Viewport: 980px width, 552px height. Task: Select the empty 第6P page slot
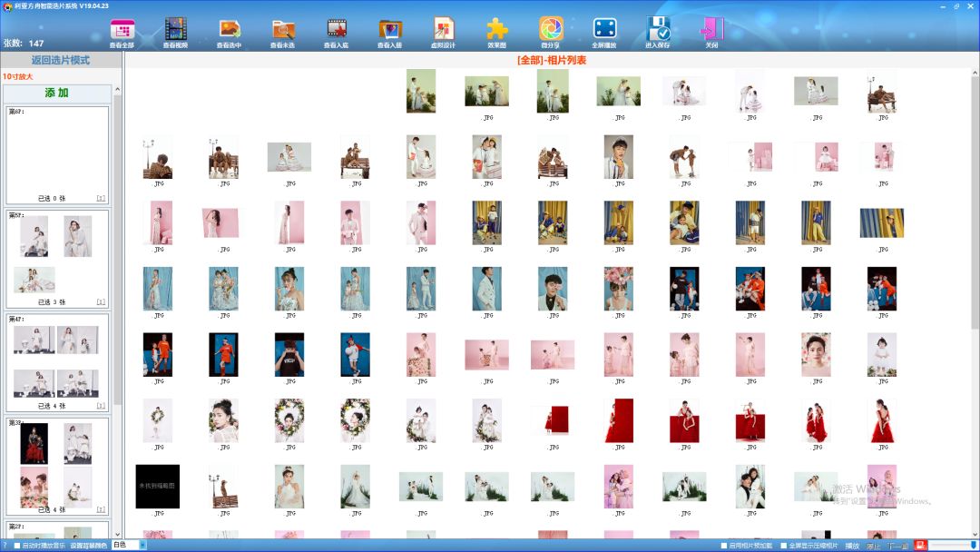(57, 154)
